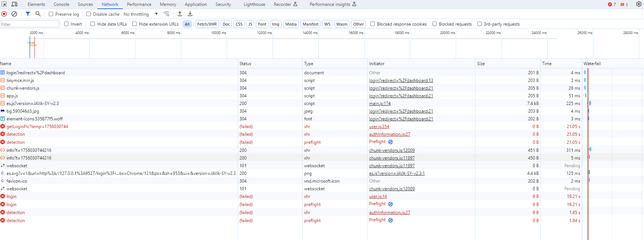644x240 pixels.
Task: Click the 2000 ms timeline overview marker
Action: (36, 33)
